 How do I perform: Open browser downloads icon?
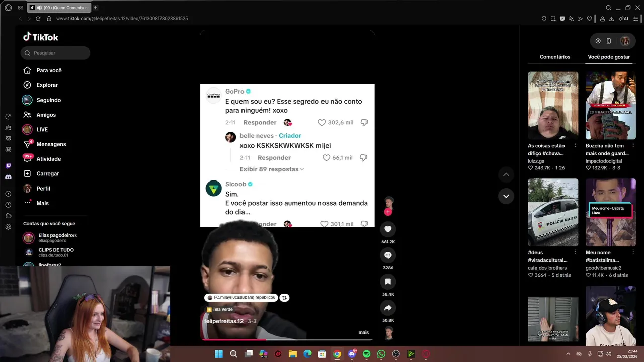pos(611,19)
